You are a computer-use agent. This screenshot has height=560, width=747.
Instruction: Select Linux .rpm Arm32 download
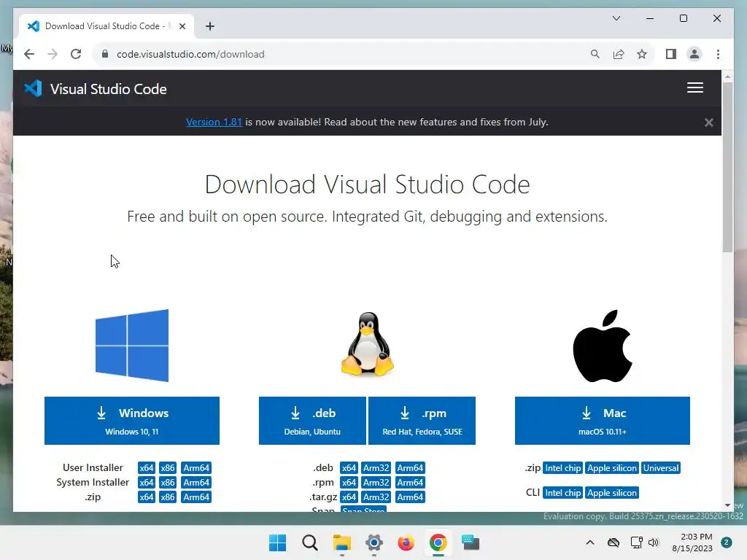point(376,483)
